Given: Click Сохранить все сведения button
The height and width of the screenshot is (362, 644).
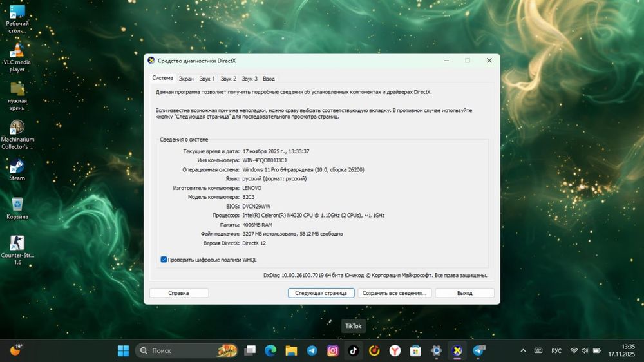Looking at the screenshot, I should coord(394,293).
